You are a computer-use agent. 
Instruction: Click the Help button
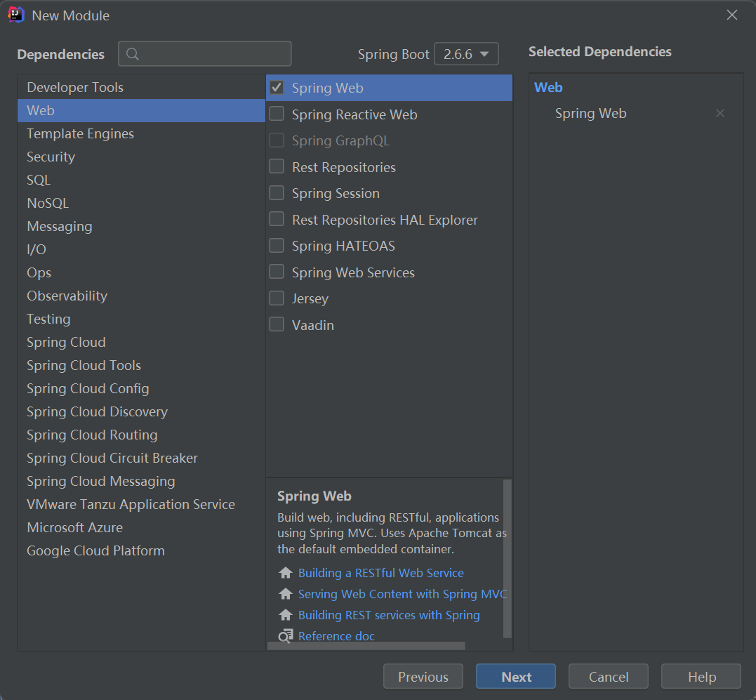click(x=701, y=676)
